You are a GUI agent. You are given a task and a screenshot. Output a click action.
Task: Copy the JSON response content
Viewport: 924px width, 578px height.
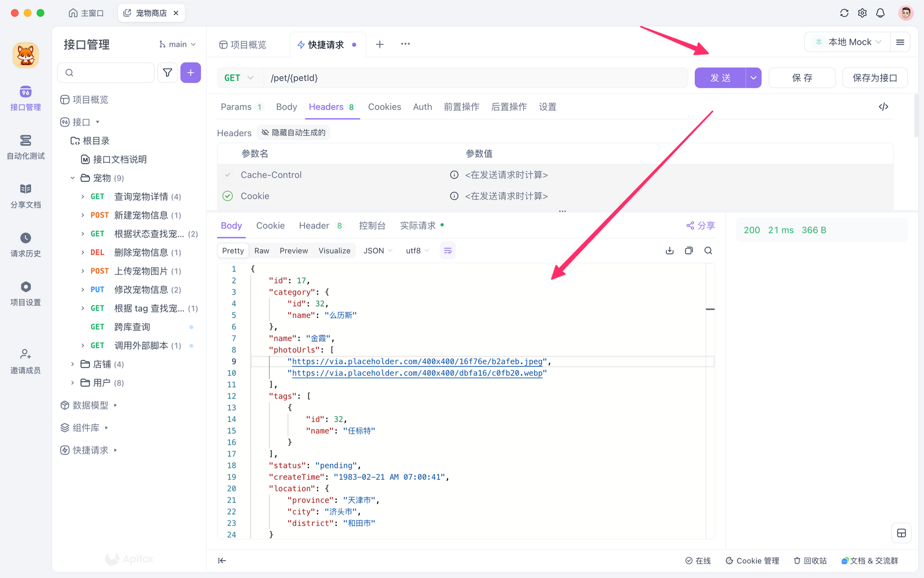pyautogui.click(x=688, y=250)
